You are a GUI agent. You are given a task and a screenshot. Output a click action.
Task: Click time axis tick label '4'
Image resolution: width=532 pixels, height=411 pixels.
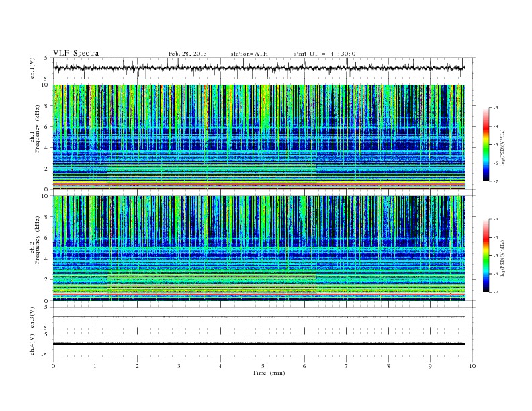220,366
